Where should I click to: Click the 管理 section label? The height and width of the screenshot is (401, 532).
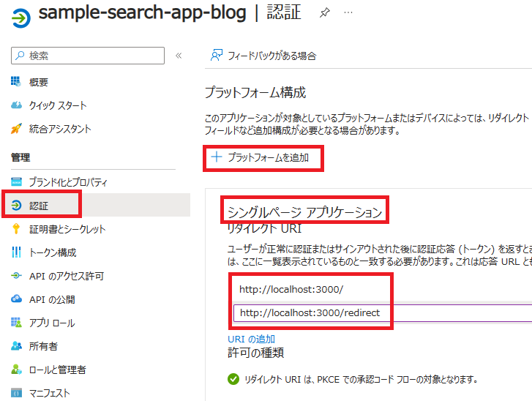(20, 157)
